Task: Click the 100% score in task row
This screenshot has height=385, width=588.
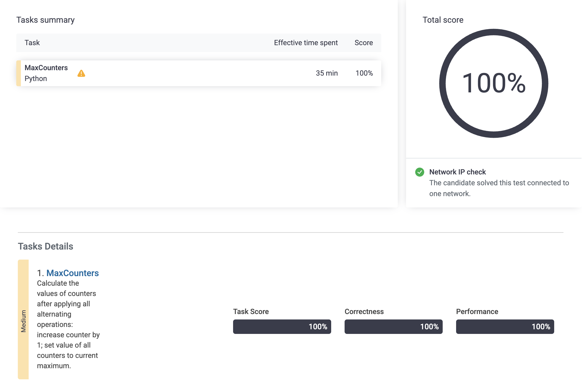Action: [364, 73]
